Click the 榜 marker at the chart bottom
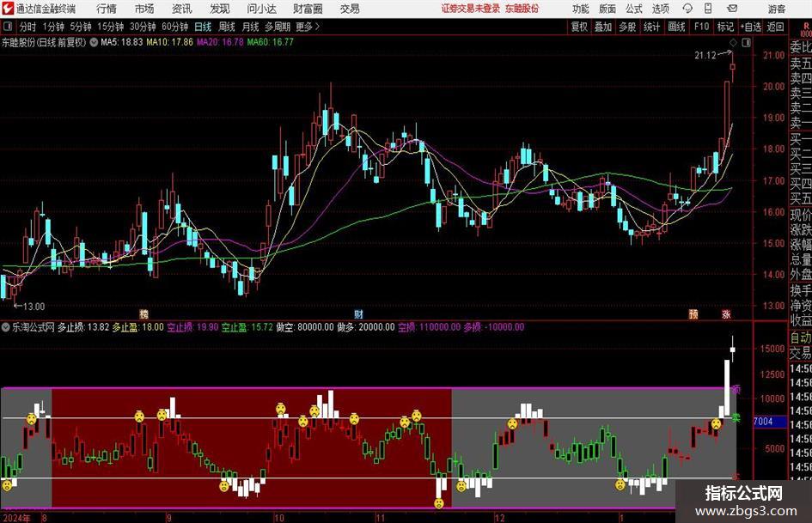812x523 pixels. (x=144, y=313)
